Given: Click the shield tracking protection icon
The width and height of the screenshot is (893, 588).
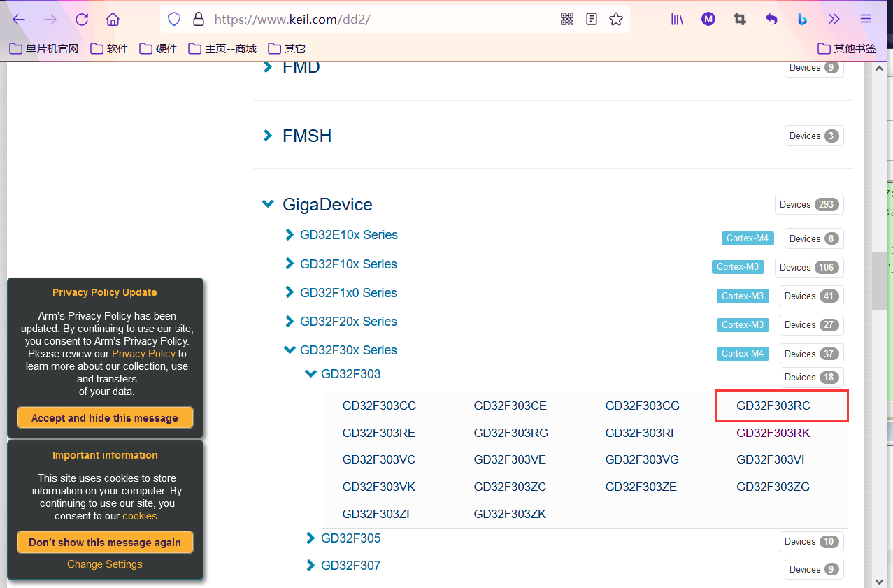Looking at the screenshot, I should pos(174,19).
